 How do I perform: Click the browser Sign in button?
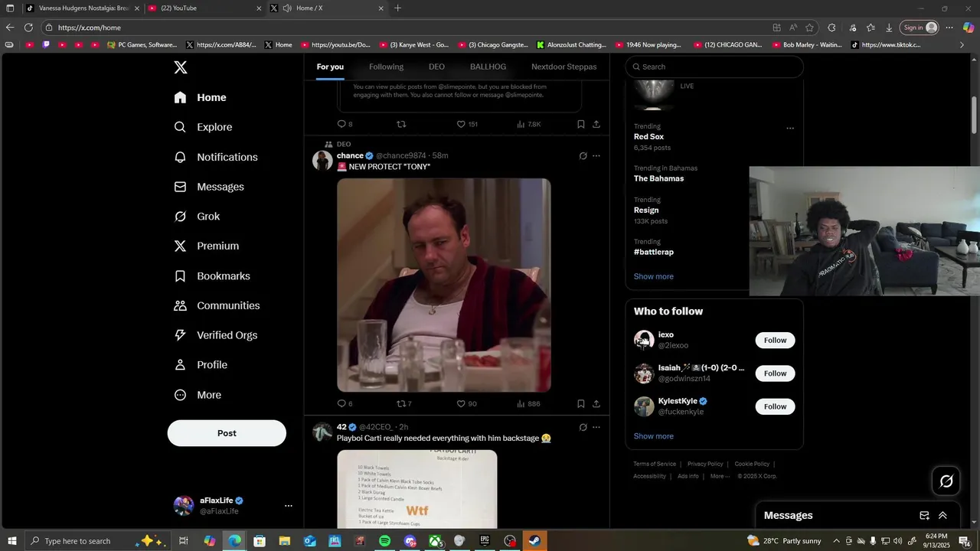click(919, 28)
